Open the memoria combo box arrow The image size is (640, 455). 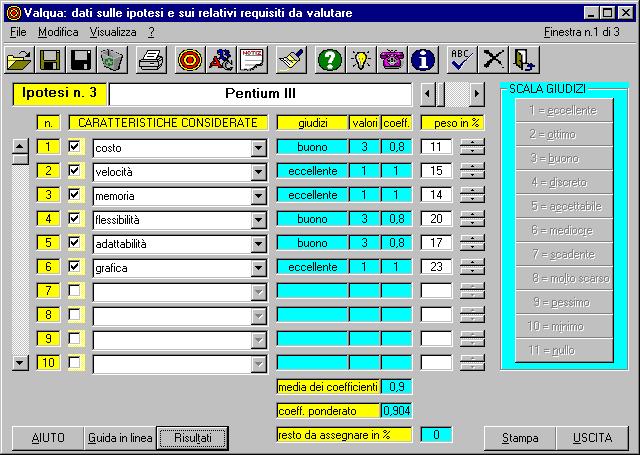(259, 196)
